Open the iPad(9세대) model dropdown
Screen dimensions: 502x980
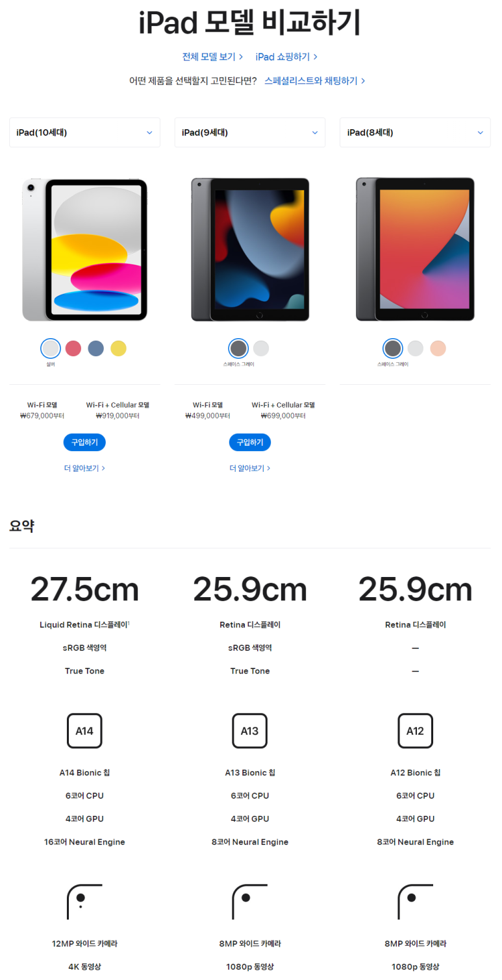(x=250, y=132)
